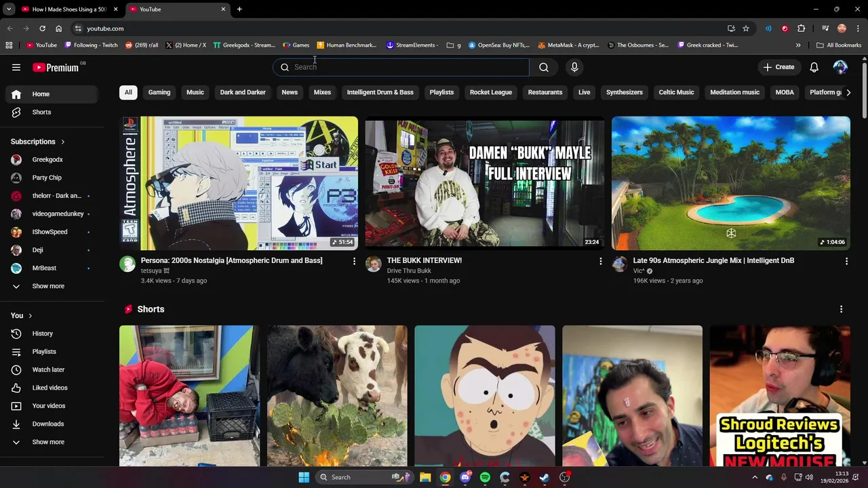The width and height of the screenshot is (868, 488).
Task: Open Chrome extensions puzzle icon
Action: tap(802, 28)
